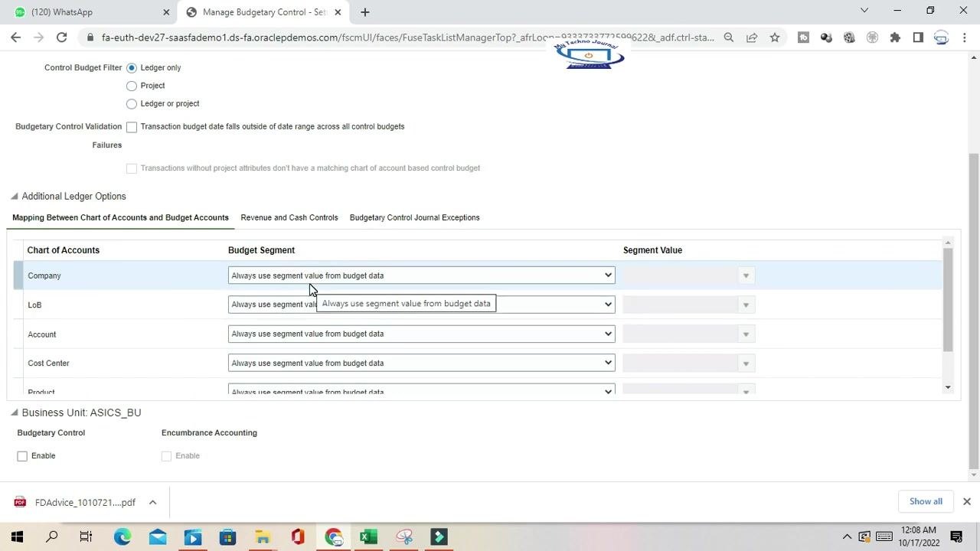The image size is (980, 551).
Task: Open LoB budget segment dropdown
Action: 421,305
